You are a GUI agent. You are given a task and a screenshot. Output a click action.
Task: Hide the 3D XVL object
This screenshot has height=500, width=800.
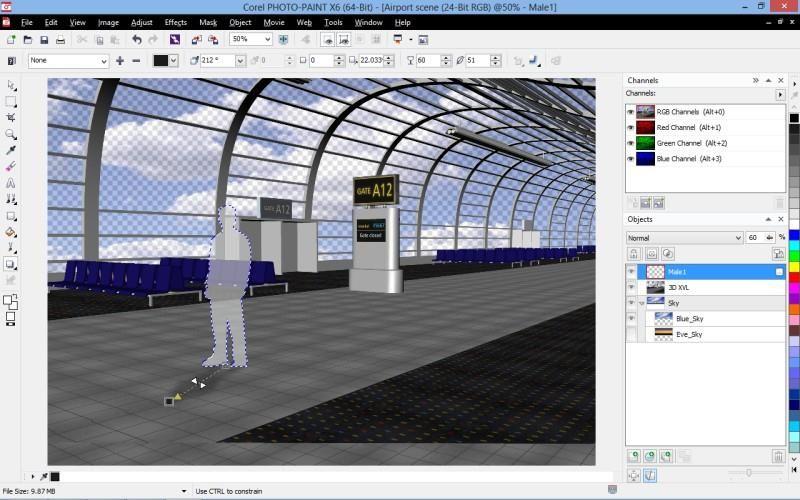(631, 287)
